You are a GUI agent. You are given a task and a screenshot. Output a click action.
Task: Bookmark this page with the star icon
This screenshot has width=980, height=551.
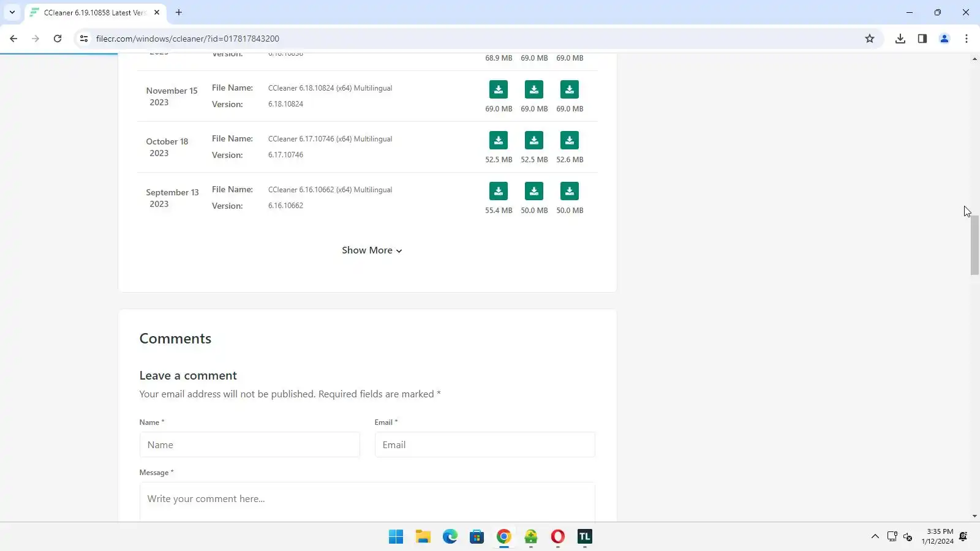(870, 39)
